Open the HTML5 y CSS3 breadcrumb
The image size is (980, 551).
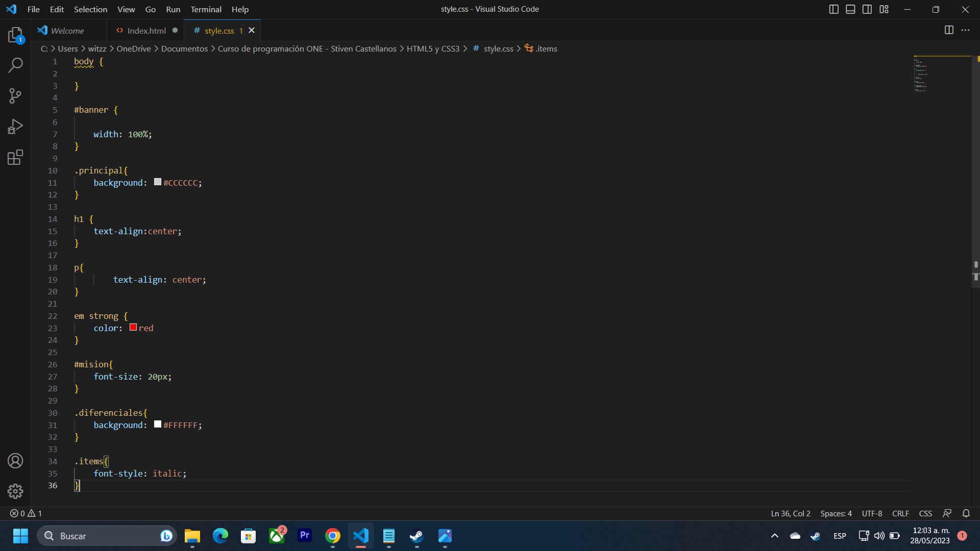433,48
